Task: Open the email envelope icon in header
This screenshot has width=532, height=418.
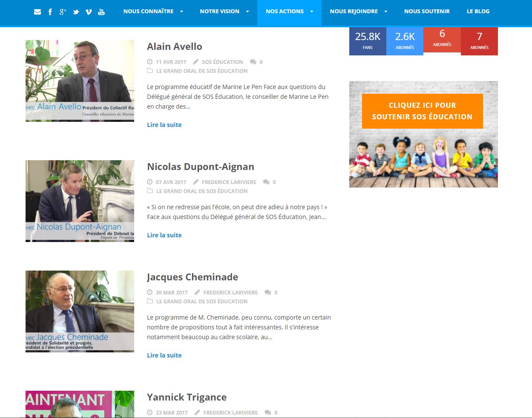Action: coord(37,12)
